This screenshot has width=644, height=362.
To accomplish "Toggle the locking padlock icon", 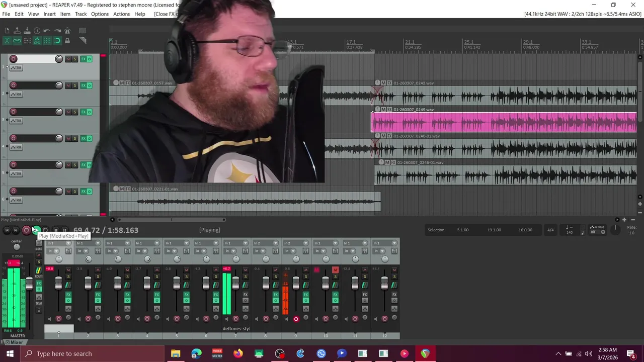I will pyautogui.click(x=67, y=41).
